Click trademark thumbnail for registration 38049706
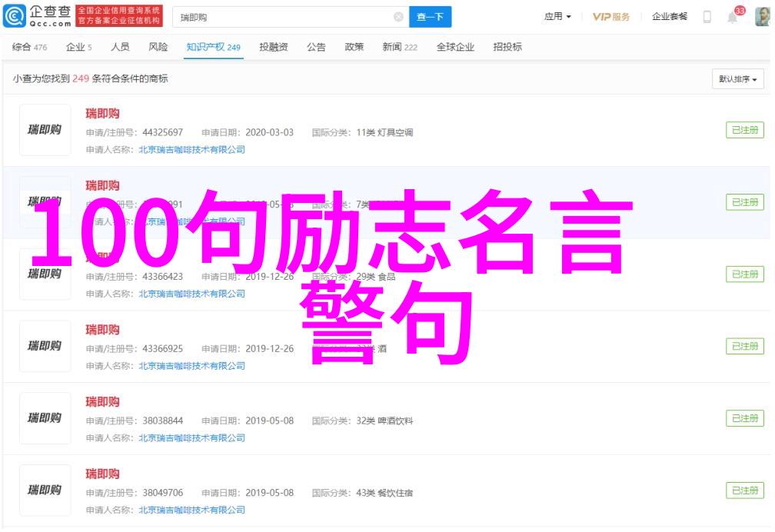This screenshot has height=532, width=775. point(45,490)
